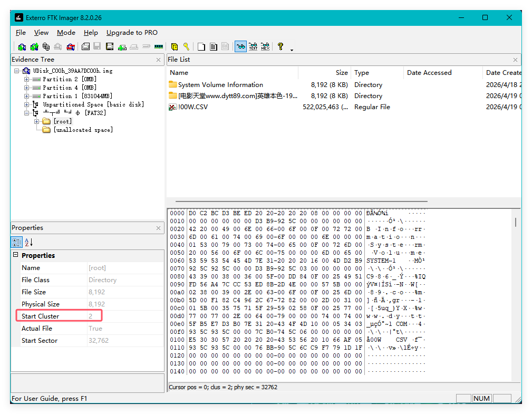Click the greyed Export Disk Image floppy icon

97,46
